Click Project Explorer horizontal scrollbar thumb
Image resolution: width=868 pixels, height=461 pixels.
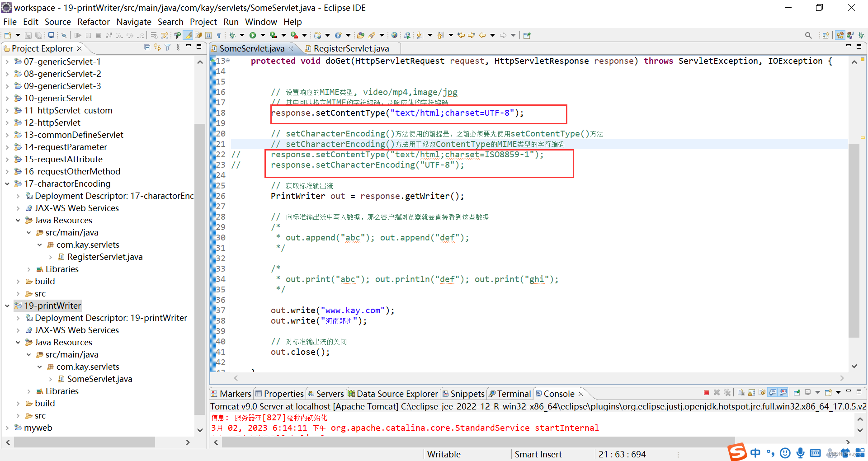pos(85,442)
